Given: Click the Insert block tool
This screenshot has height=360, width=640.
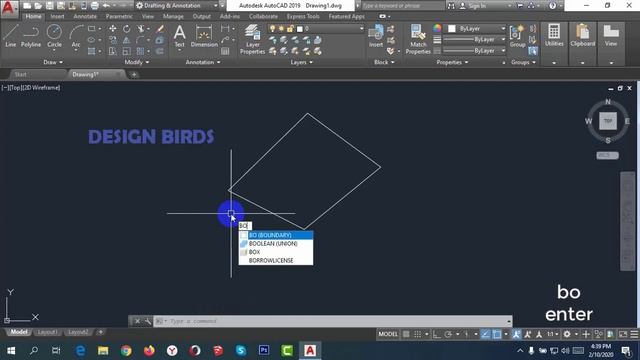Looking at the screenshot, I should coord(376,36).
